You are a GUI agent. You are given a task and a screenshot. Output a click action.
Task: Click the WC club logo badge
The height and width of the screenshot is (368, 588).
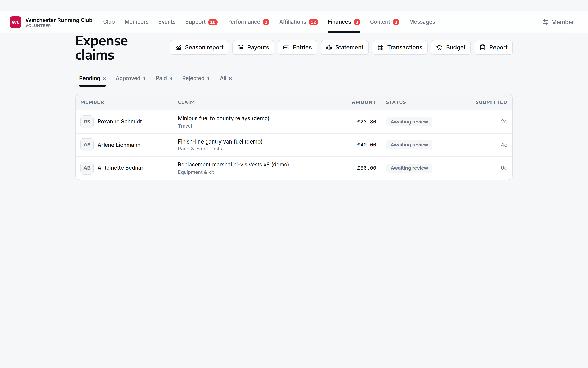coord(15,22)
